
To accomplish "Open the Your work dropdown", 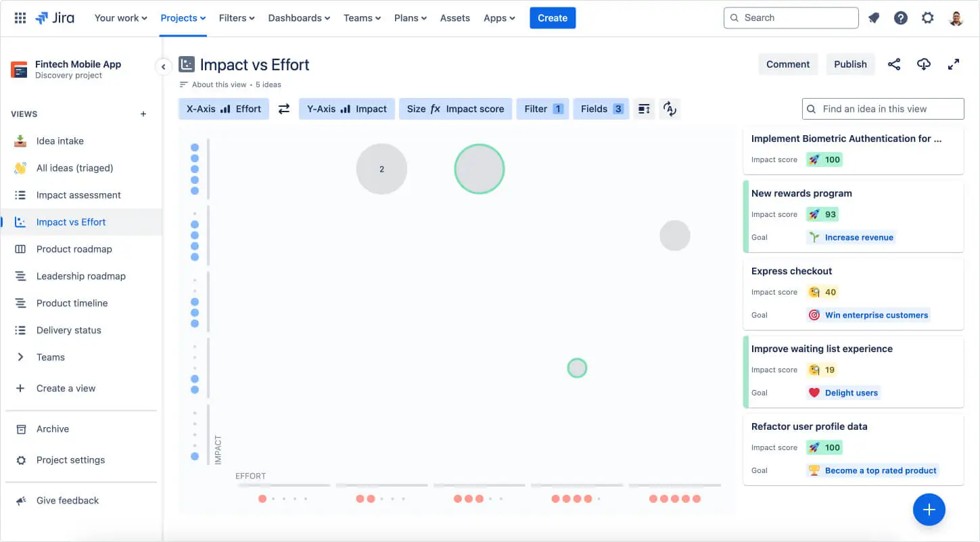I will click(x=120, y=18).
